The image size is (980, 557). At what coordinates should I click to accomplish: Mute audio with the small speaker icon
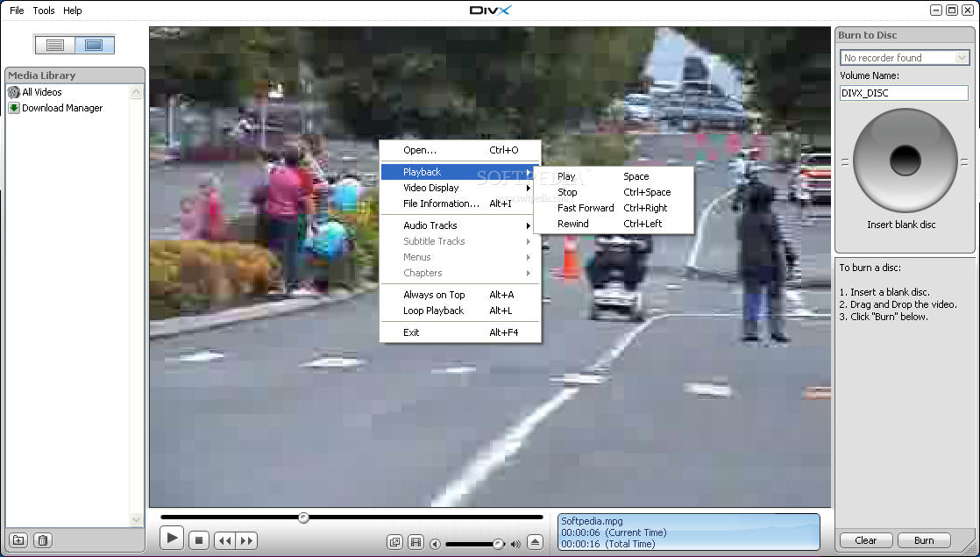pos(435,544)
